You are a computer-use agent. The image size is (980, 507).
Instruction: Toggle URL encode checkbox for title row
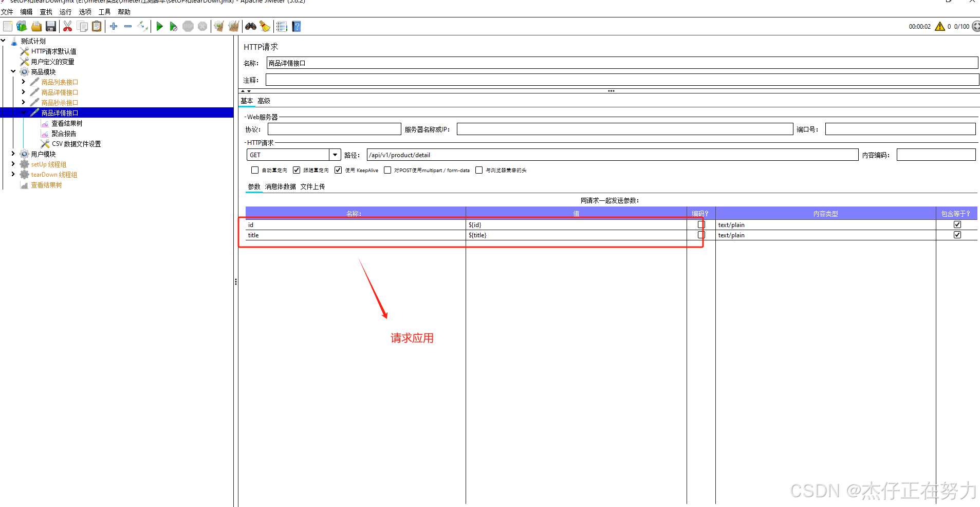click(x=701, y=235)
